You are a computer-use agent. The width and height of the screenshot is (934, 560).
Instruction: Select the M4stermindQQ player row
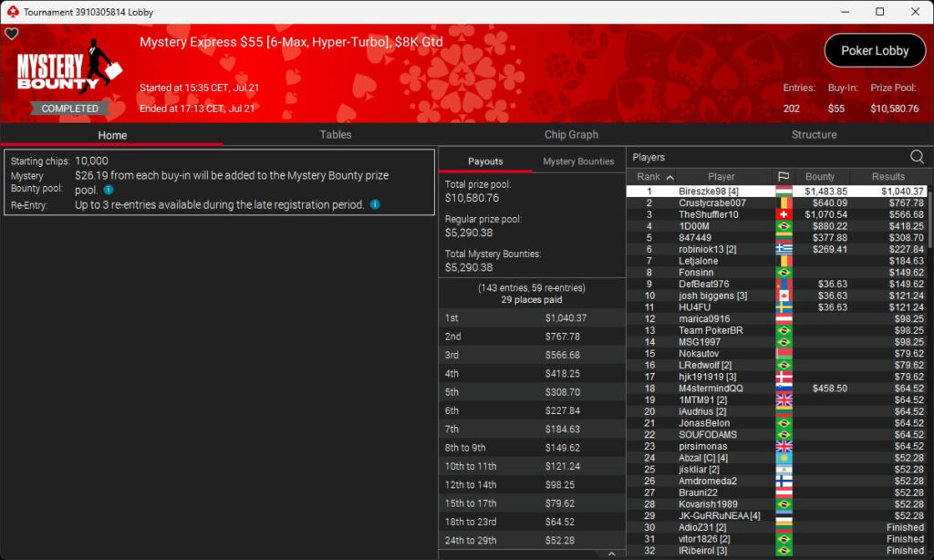[711, 389]
